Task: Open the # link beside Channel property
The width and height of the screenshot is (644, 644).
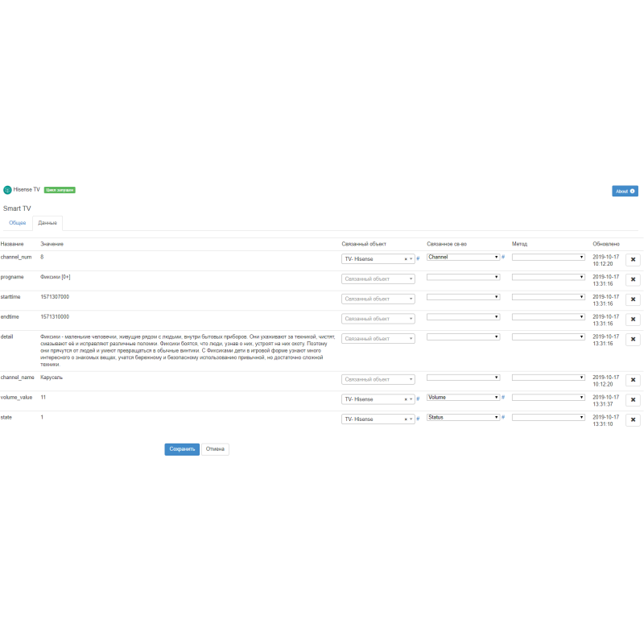Action: tap(503, 257)
